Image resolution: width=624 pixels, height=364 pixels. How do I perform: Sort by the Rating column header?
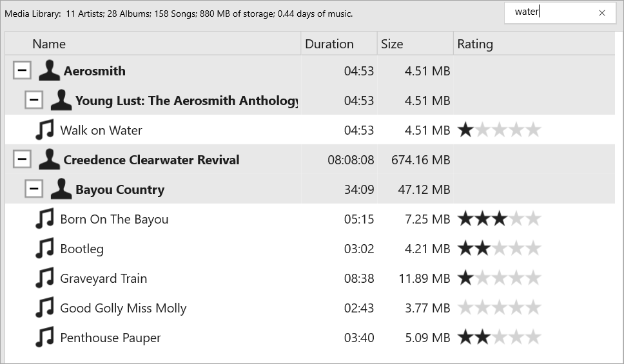[x=534, y=44]
